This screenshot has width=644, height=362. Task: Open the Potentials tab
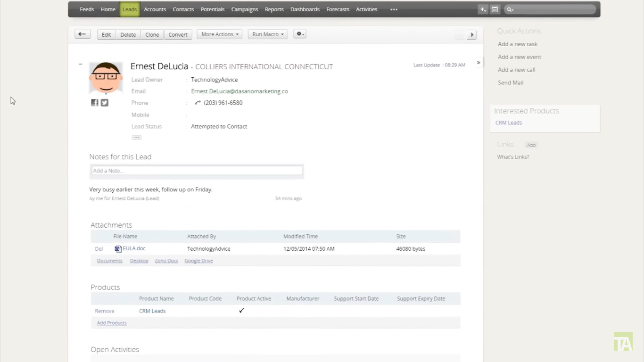(213, 9)
